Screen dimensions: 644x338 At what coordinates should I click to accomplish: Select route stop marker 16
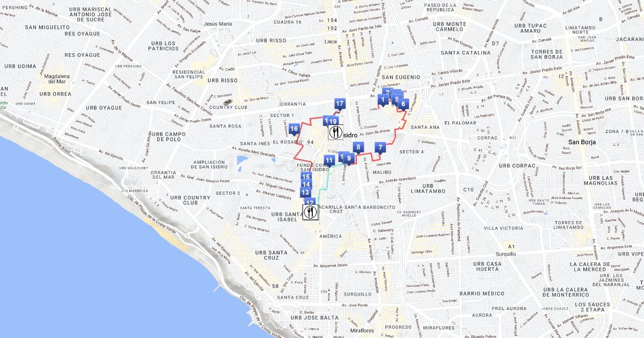tap(294, 129)
